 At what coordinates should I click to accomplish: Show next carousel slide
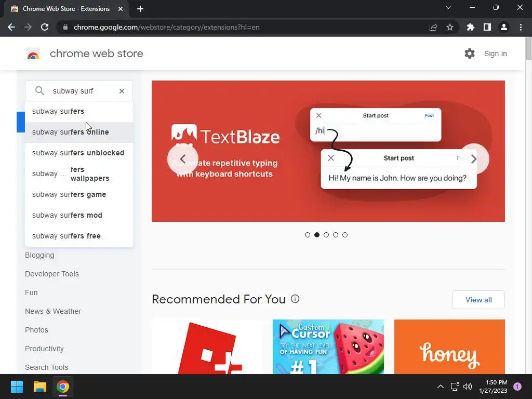474,159
